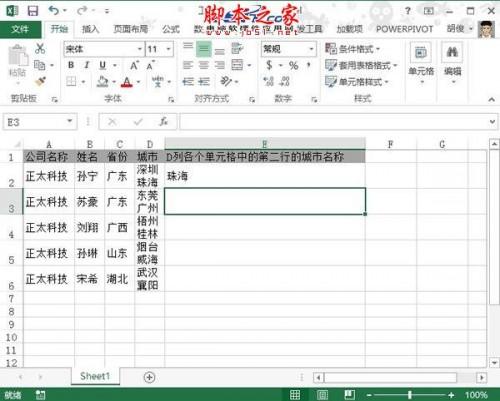Open the font name dropdown
The image size is (500, 401).
tap(140, 49)
